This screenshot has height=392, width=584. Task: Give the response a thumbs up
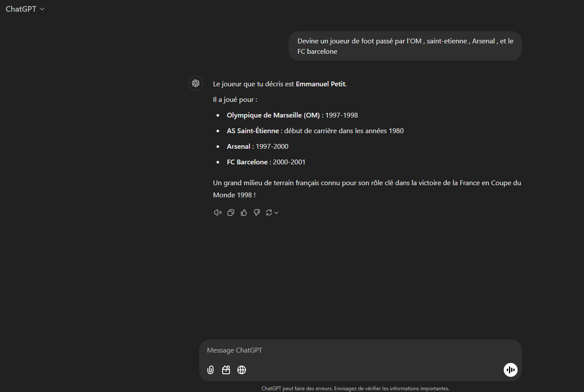tap(244, 212)
